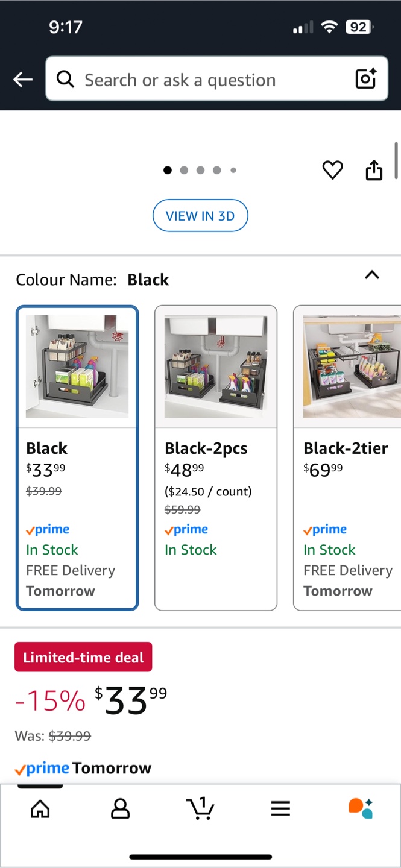The image size is (401, 868).
Task: Focus the Search or ask a question field
Action: pos(216,79)
